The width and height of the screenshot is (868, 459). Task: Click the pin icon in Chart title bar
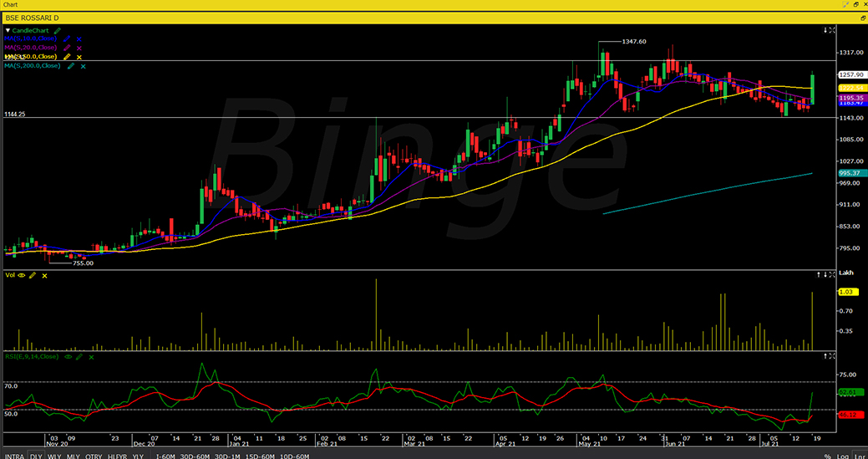click(x=845, y=4)
